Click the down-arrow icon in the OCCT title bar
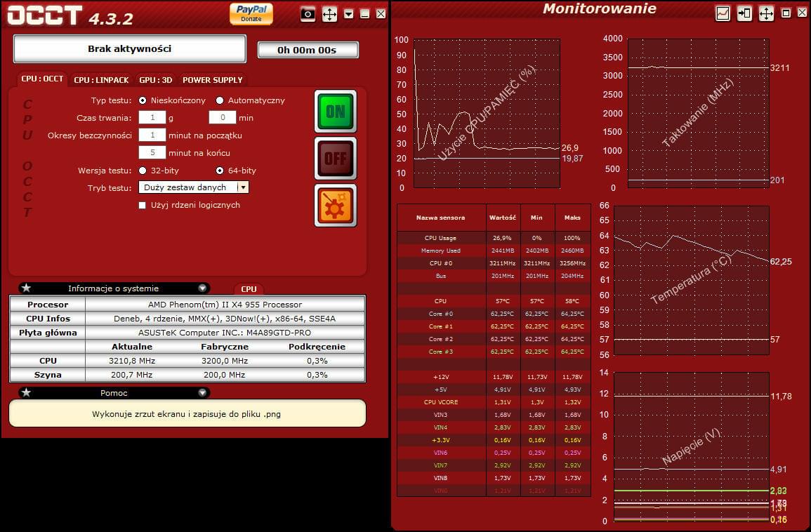The image size is (811, 532). (348, 14)
